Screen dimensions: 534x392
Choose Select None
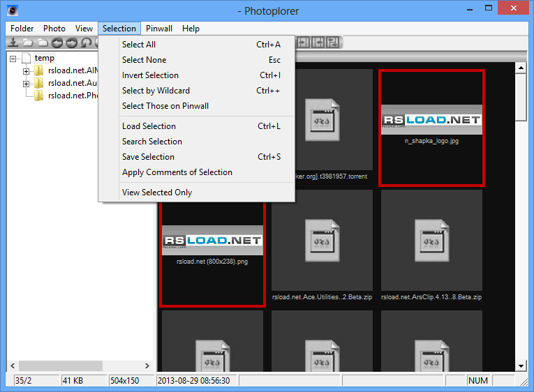pos(197,60)
